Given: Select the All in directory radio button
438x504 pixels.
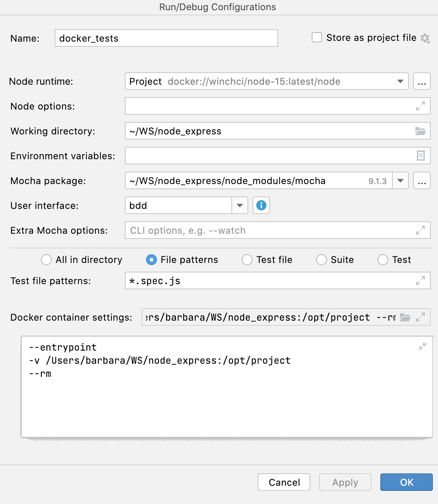Looking at the screenshot, I should [x=46, y=260].
